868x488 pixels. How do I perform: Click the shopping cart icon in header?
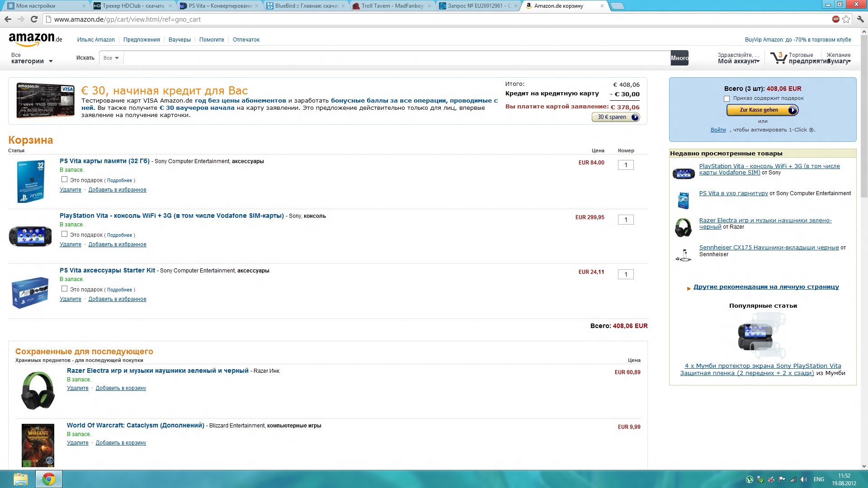(778, 58)
